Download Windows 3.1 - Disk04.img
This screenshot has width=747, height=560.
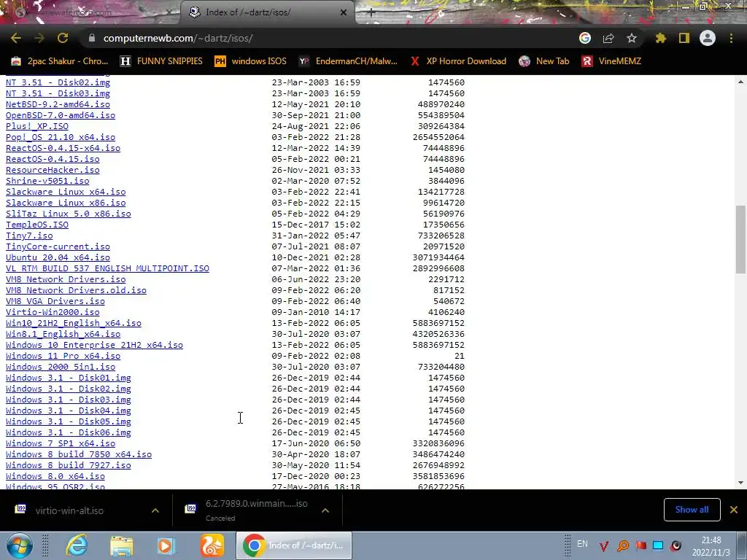point(68,411)
